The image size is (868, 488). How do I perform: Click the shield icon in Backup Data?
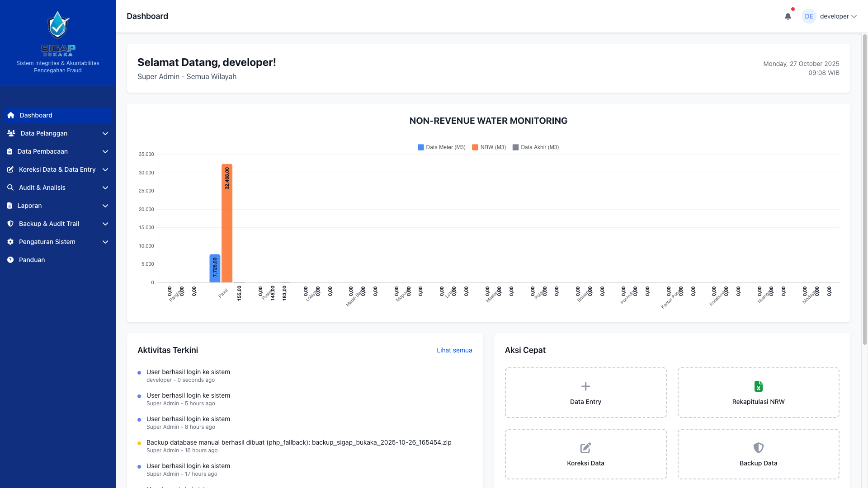click(x=758, y=448)
